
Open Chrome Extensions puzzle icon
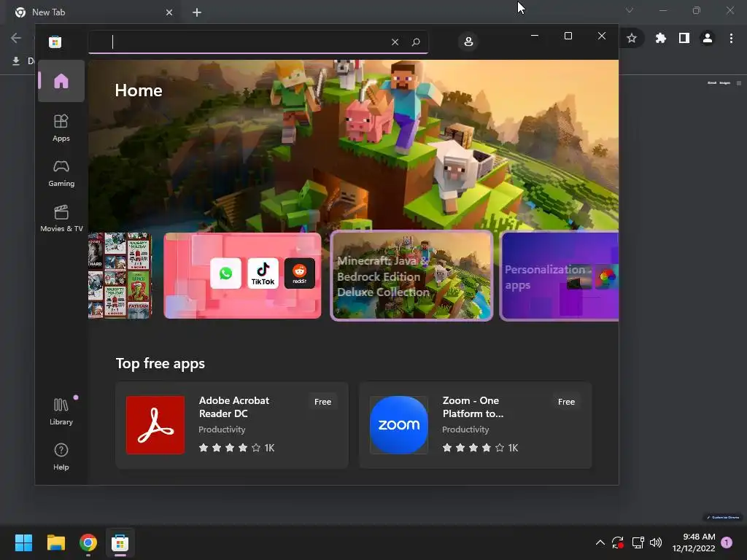click(660, 38)
